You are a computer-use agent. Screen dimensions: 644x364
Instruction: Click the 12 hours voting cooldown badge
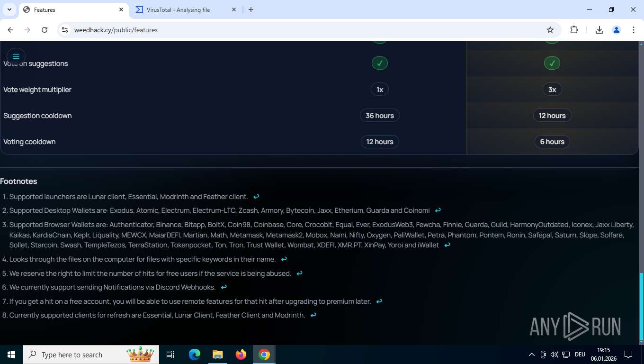(x=380, y=142)
